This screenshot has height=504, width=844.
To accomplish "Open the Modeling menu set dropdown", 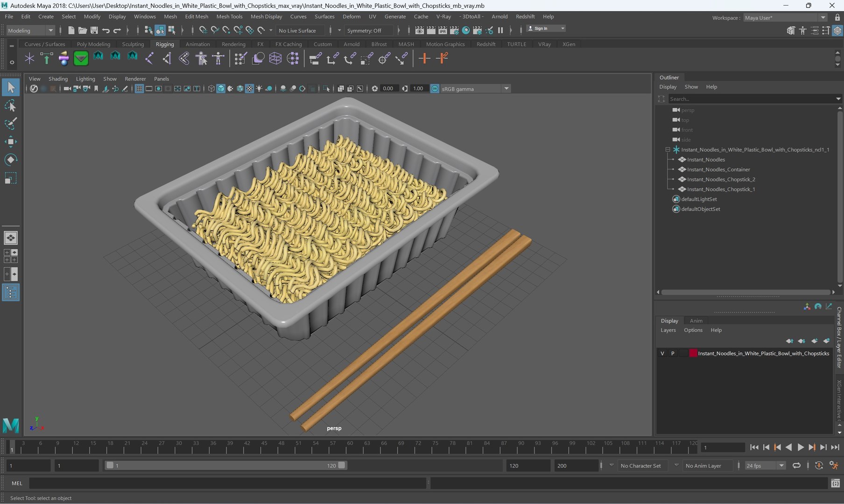I will coord(31,30).
